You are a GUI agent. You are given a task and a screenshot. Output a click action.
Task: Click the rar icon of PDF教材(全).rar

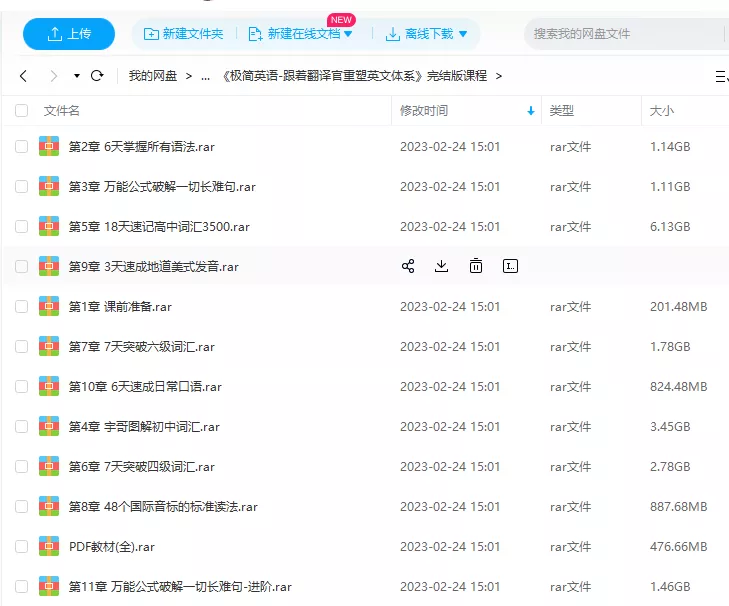pyautogui.click(x=49, y=546)
